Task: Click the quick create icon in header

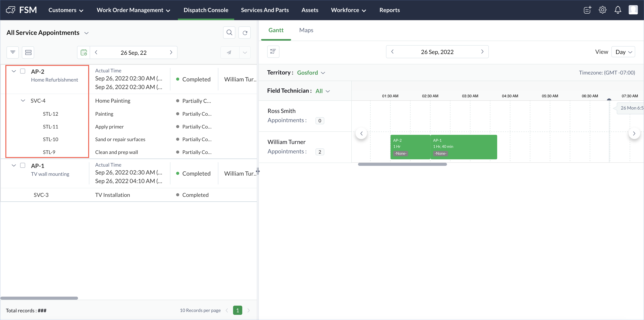Action: click(587, 10)
